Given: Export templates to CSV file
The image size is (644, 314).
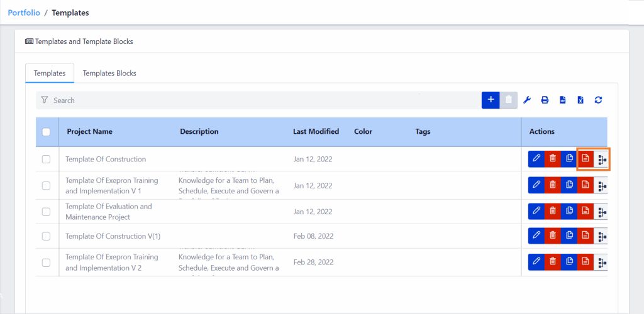Looking at the screenshot, I should [x=563, y=100].
